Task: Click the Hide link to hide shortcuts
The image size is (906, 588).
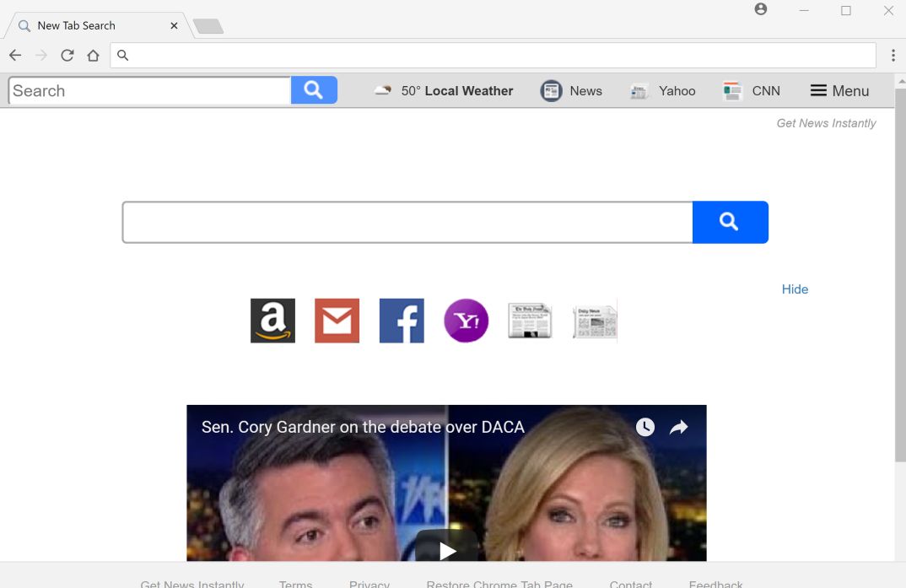Action: click(x=794, y=289)
